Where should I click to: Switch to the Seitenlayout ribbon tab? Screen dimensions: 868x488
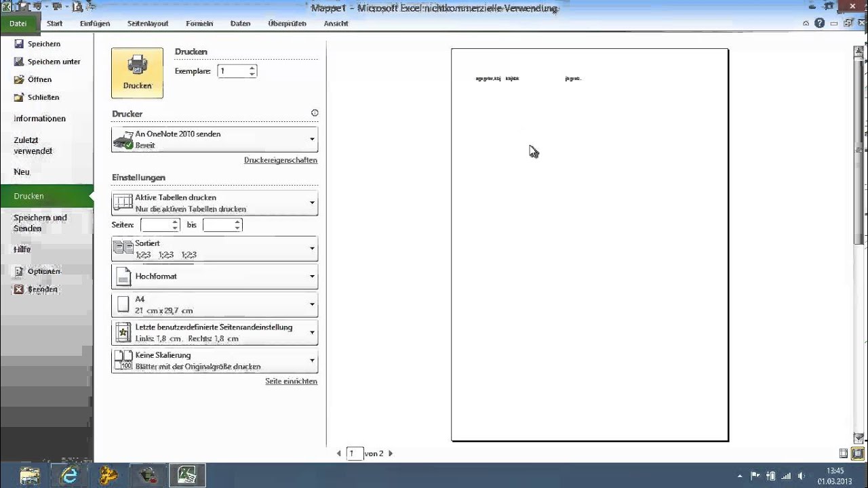pyautogui.click(x=148, y=23)
